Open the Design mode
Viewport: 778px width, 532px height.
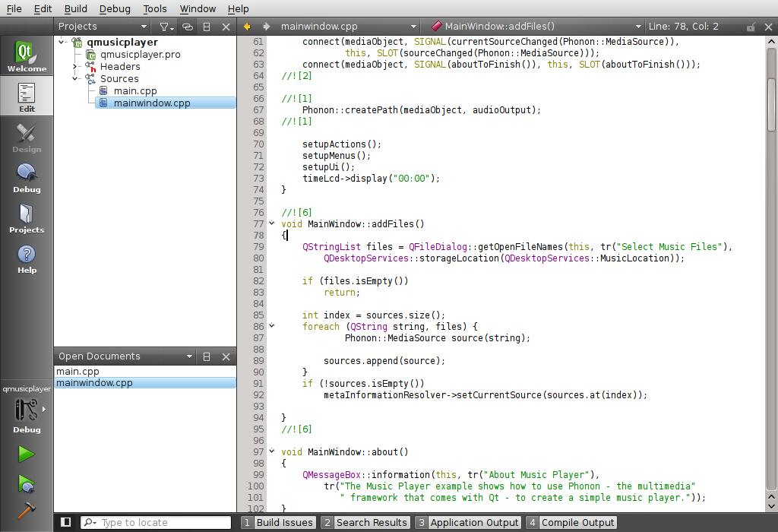(27, 137)
